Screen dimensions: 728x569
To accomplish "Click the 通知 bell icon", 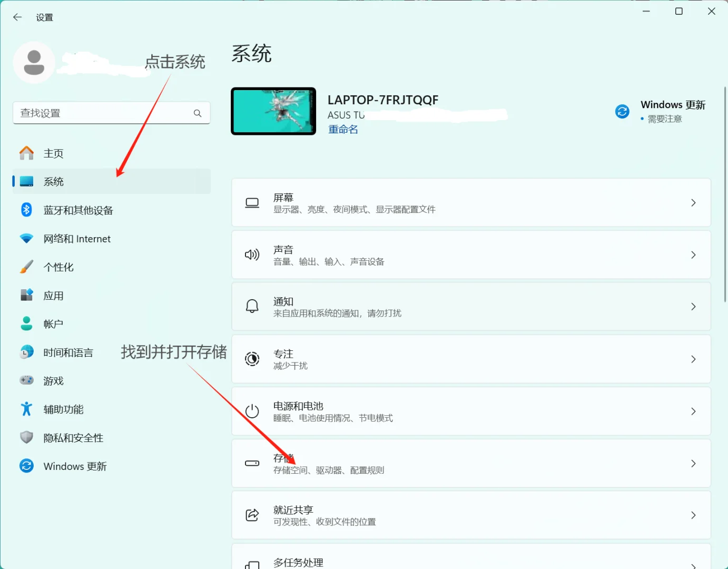I will [252, 306].
